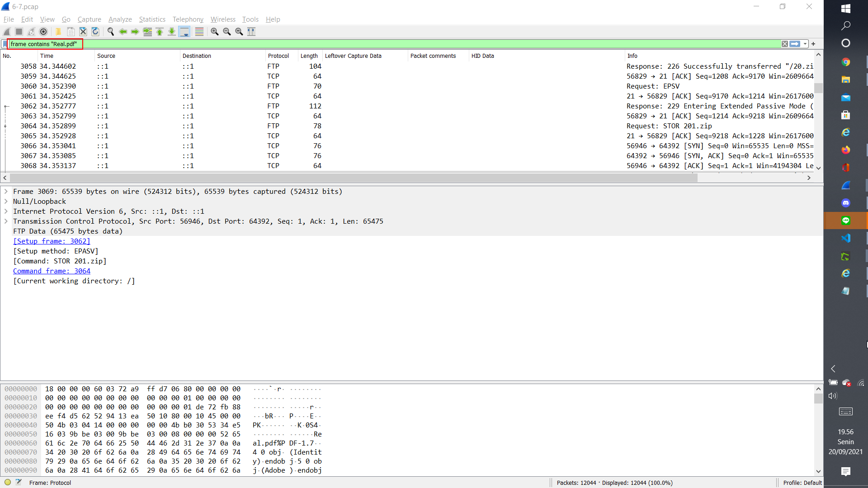Viewport: 868px width, 488px height.
Task: Expand Frame 3069 tree item
Action: 6,191
